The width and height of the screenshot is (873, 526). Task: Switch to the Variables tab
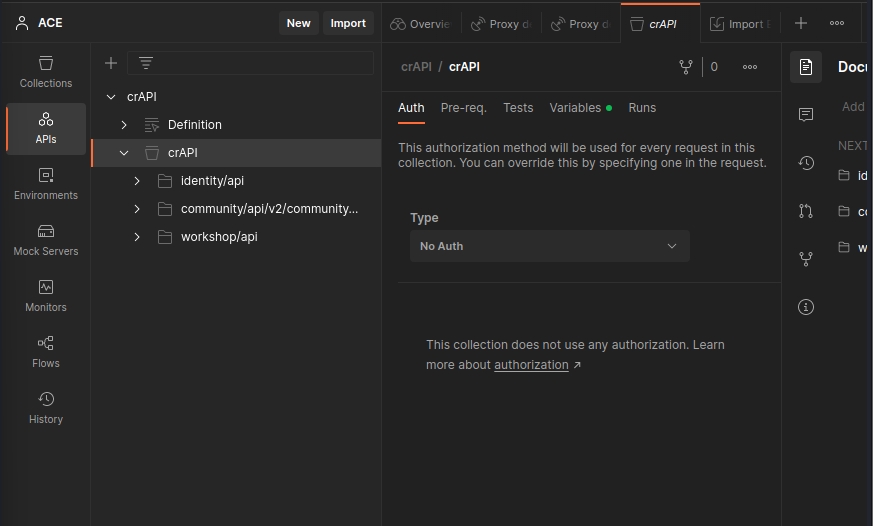click(x=575, y=108)
